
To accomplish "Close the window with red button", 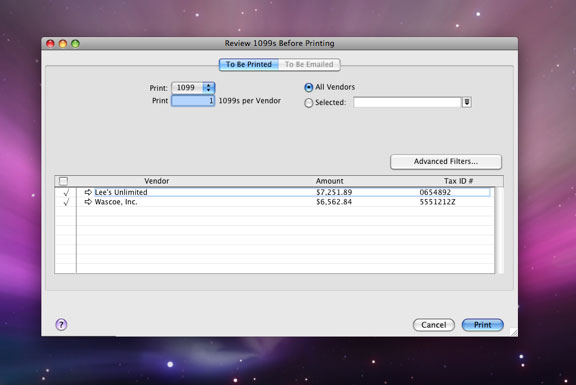I will click(50, 44).
